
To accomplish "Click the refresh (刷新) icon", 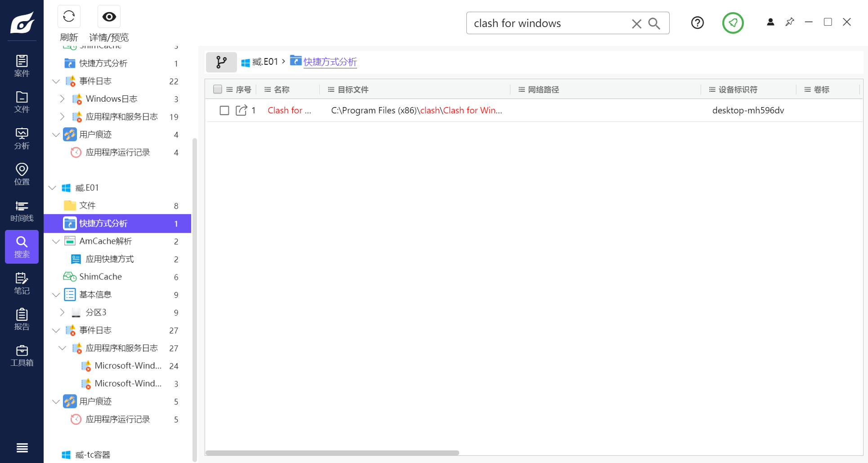I will pos(69,17).
